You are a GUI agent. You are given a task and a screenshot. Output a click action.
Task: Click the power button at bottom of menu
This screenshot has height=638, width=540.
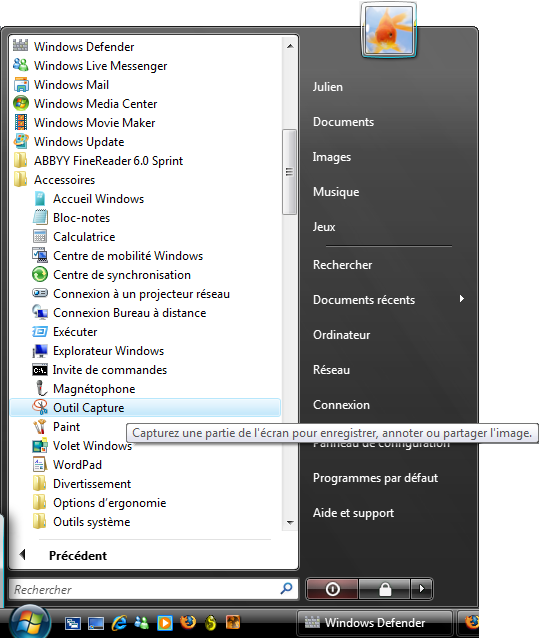tap(332, 589)
